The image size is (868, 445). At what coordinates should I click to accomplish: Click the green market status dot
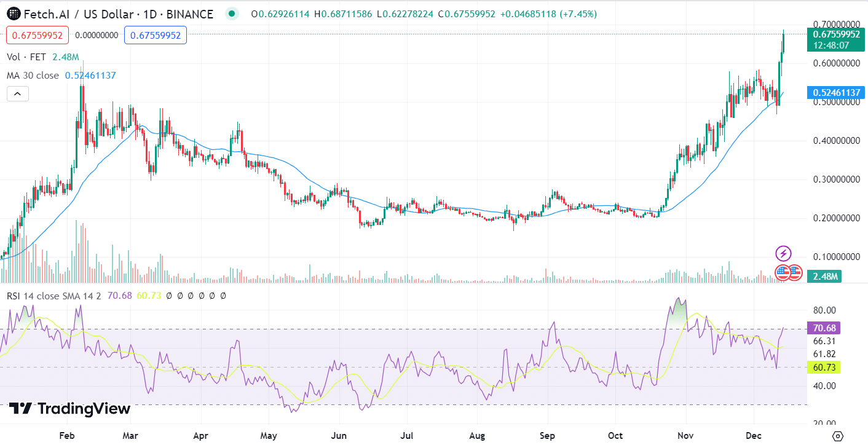point(232,13)
